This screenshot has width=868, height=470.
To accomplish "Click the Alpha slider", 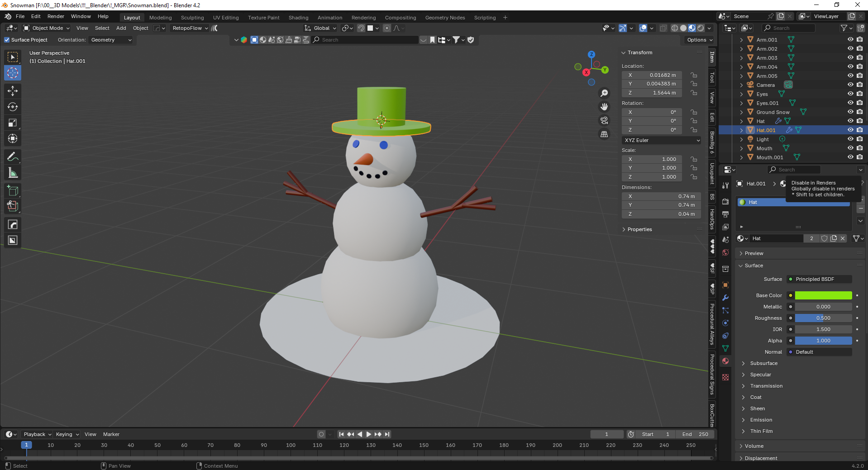I will (x=824, y=341).
